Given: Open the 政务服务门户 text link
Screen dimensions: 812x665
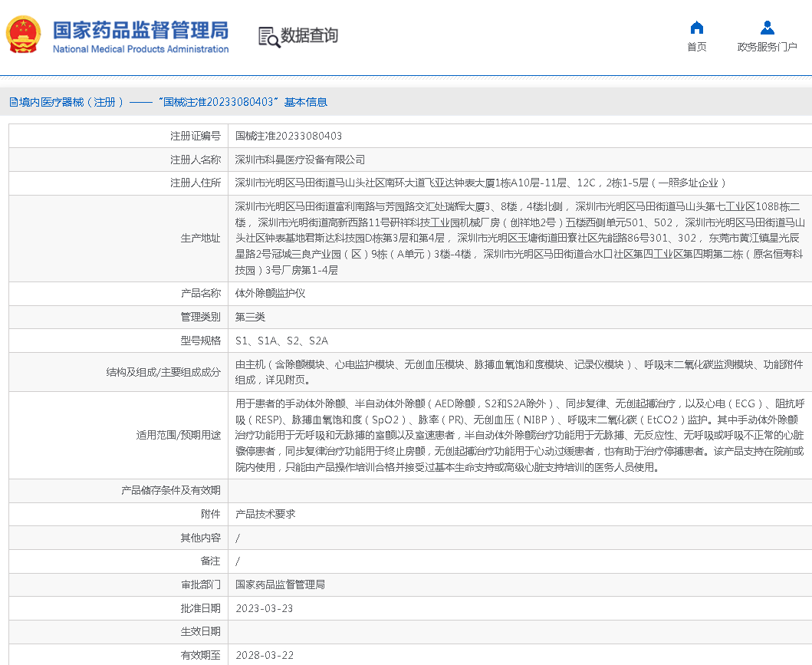Looking at the screenshot, I should [767, 47].
